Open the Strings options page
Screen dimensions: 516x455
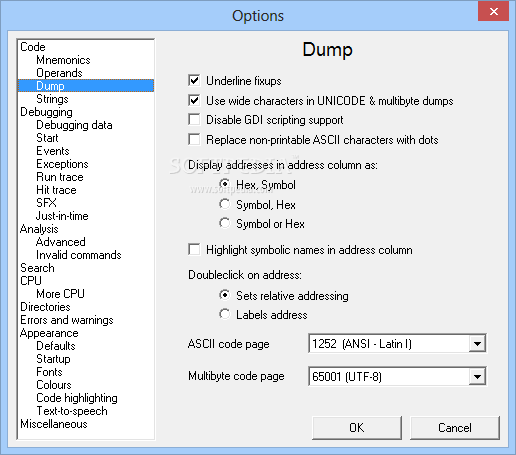pyautogui.click(x=52, y=99)
